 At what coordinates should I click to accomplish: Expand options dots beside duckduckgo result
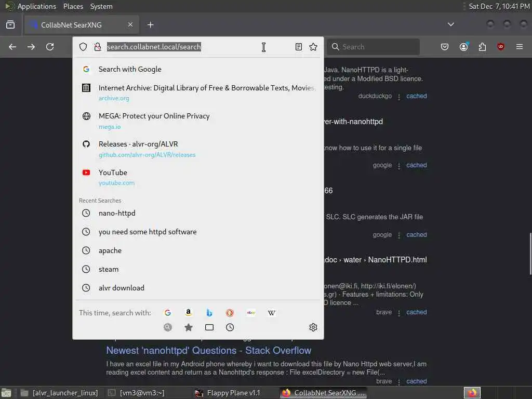[399, 97]
